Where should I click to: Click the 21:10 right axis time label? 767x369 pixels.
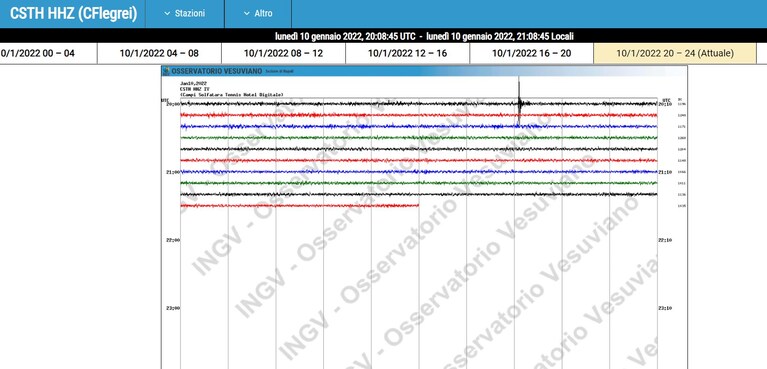(665, 172)
